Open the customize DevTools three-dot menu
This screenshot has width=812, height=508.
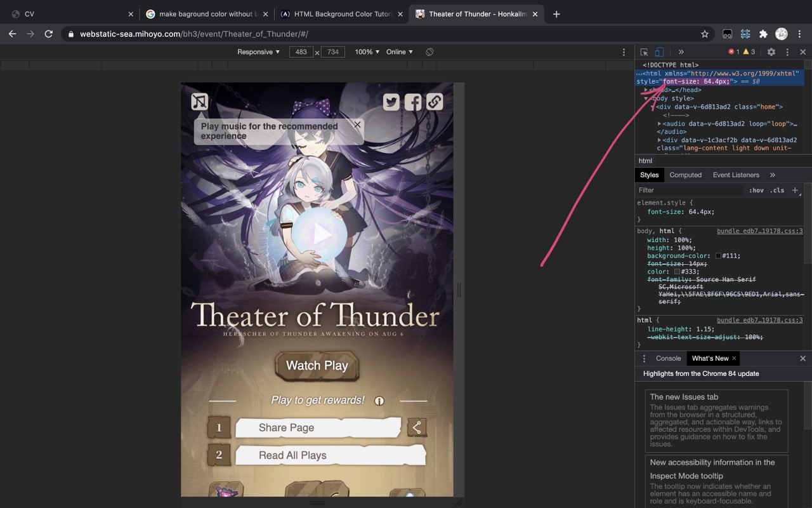787,52
